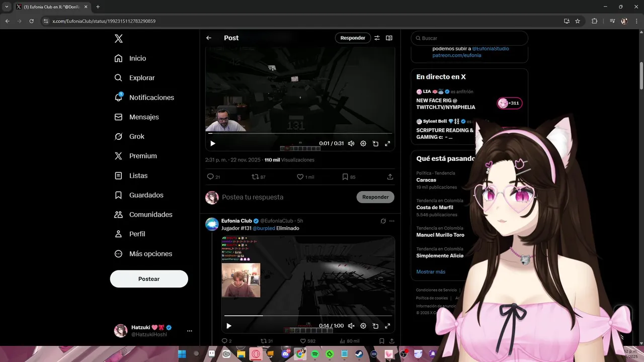The width and height of the screenshot is (644, 362).
Task: Like the reply with 582 likes
Action: click(308, 341)
